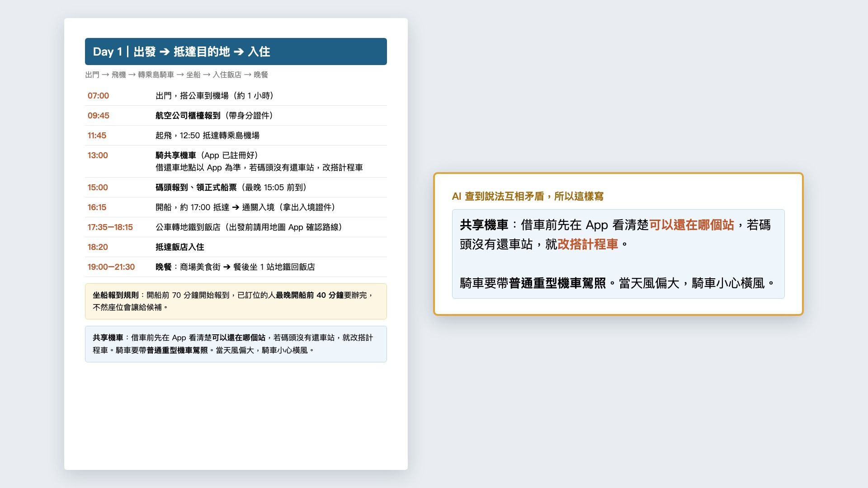Select the 18:20 time entry
Image resolution: width=868 pixels, height=488 pixels.
coord(98,247)
